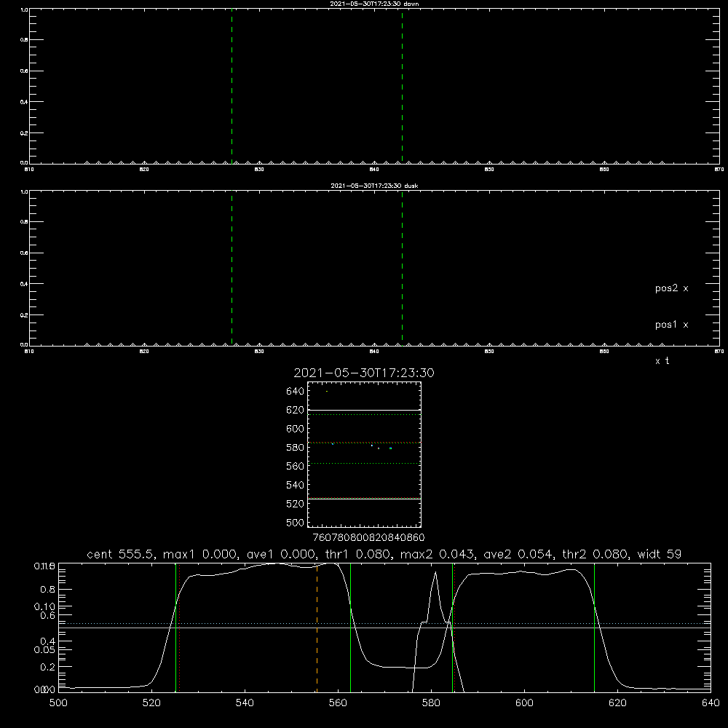Click the 500 y-axis label of small plot
Viewport: 728px width, 728px height.
point(296,522)
